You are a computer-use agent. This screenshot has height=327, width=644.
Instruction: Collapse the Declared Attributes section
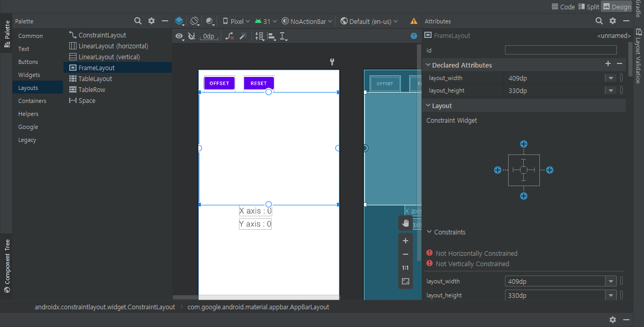coord(428,65)
